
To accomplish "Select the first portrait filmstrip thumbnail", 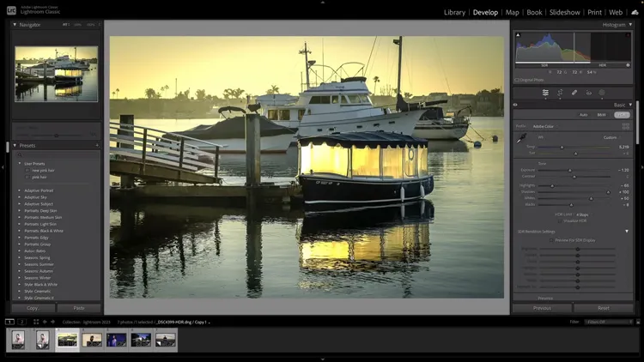I will click(18, 340).
